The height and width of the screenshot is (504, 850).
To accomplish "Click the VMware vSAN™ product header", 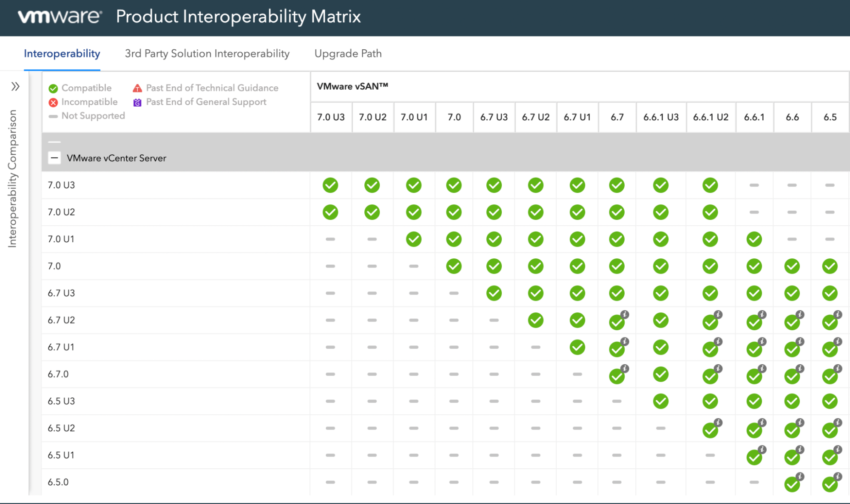I will 353,86.
